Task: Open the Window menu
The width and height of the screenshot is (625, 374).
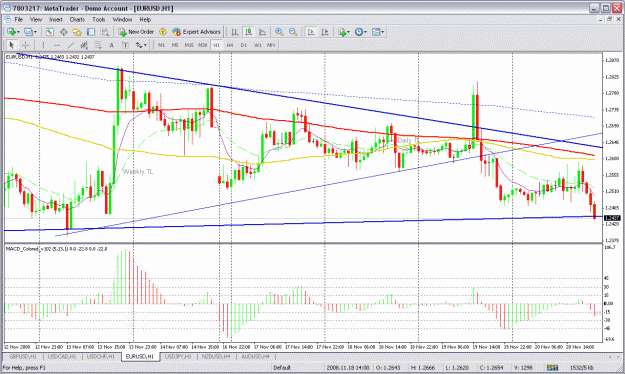Action: [x=122, y=19]
